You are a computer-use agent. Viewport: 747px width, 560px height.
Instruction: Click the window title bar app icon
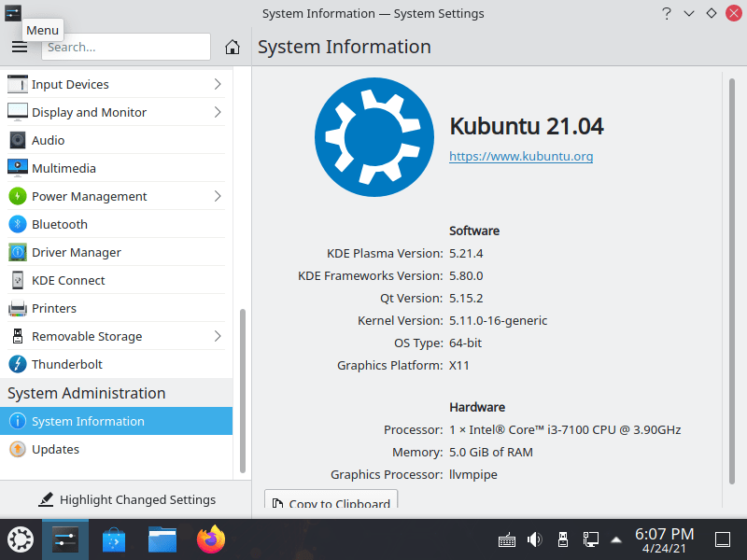pyautogui.click(x=13, y=13)
